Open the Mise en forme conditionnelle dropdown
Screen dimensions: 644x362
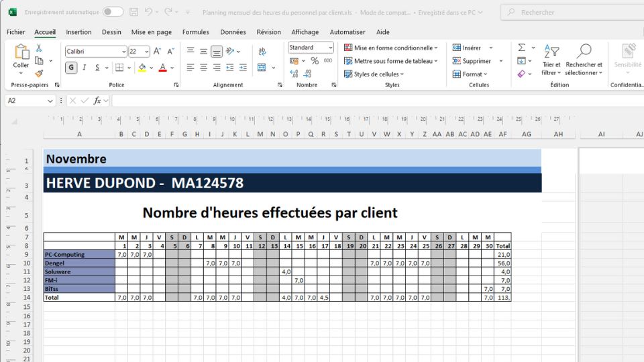pos(390,48)
